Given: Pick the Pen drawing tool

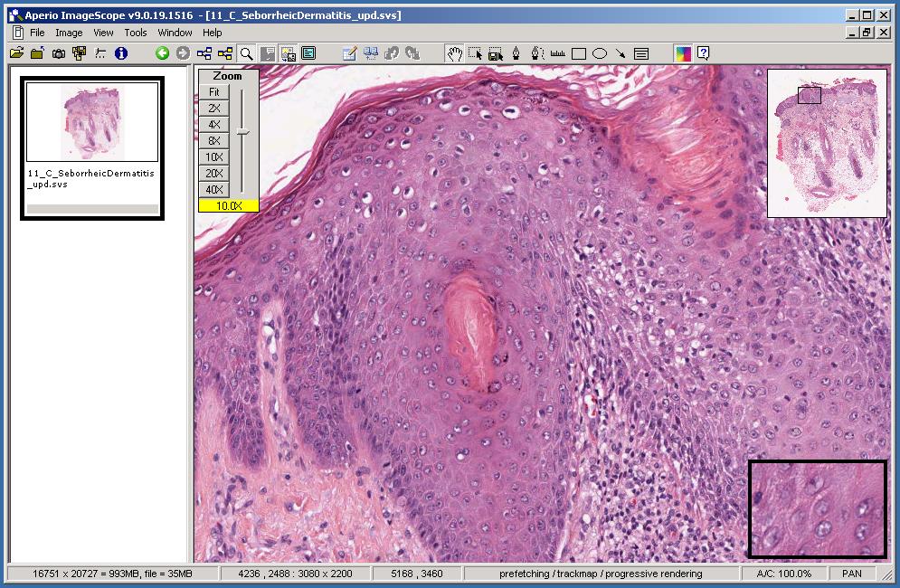Looking at the screenshot, I should coord(516,53).
